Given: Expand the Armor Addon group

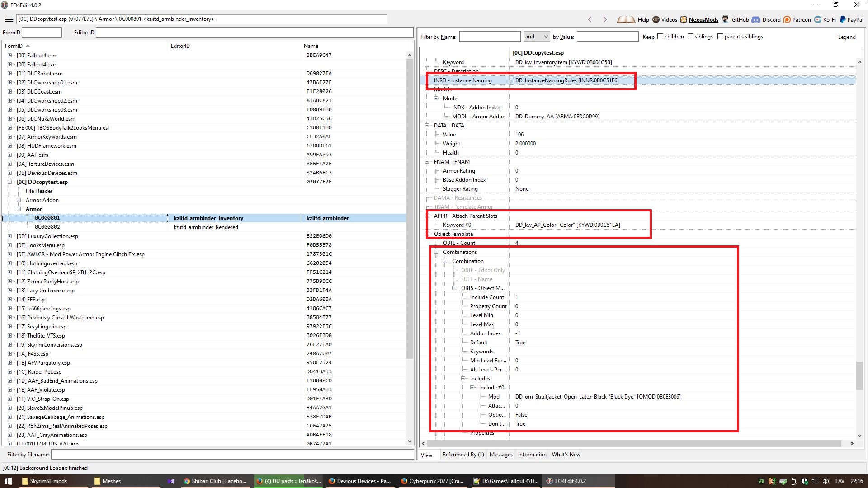Looking at the screenshot, I should 19,200.
